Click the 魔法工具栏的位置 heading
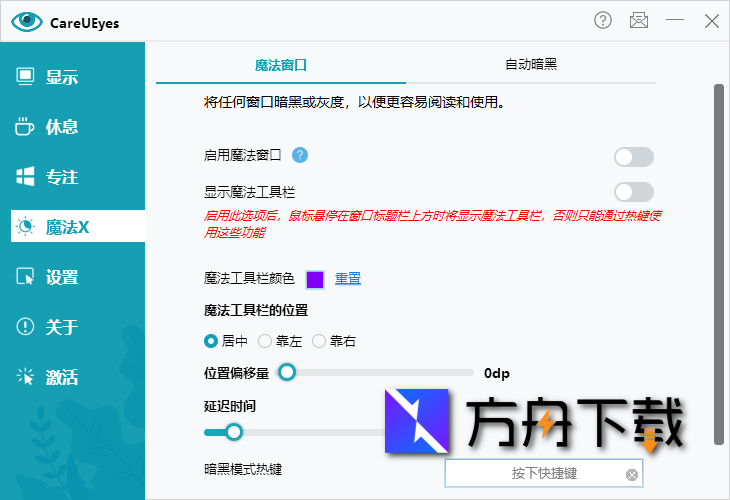This screenshot has height=500, width=730. click(x=256, y=311)
